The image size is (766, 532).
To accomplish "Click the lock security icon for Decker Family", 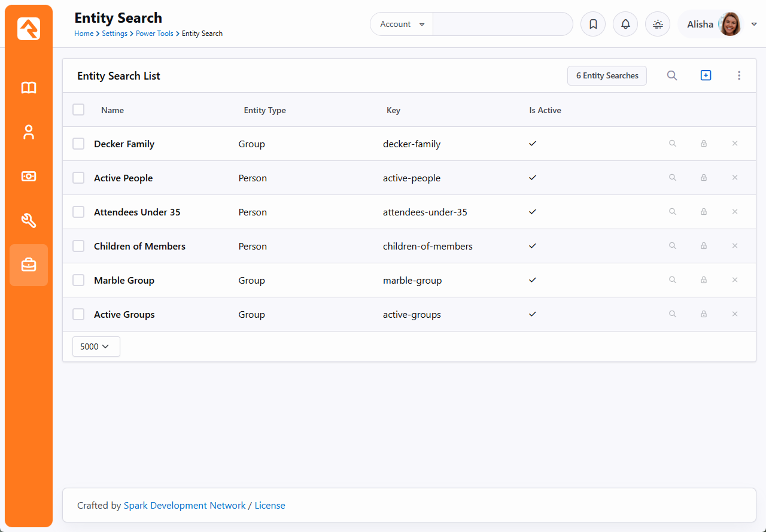I will point(704,144).
